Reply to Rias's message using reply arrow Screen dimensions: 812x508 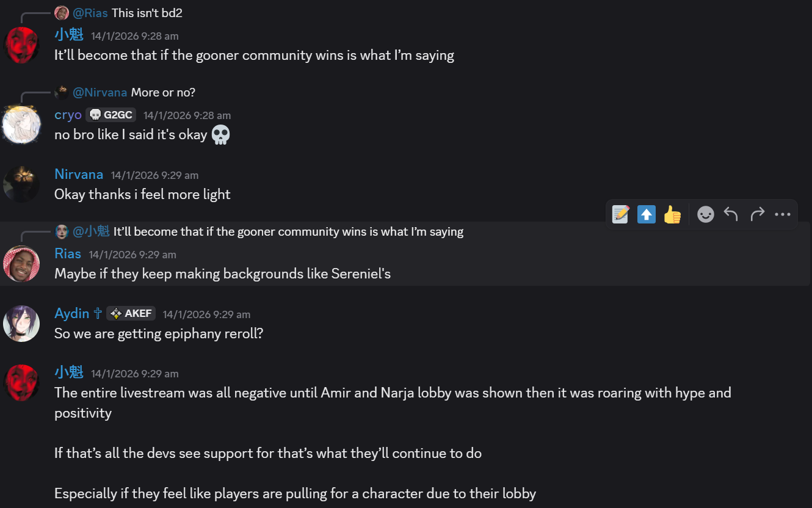(731, 214)
